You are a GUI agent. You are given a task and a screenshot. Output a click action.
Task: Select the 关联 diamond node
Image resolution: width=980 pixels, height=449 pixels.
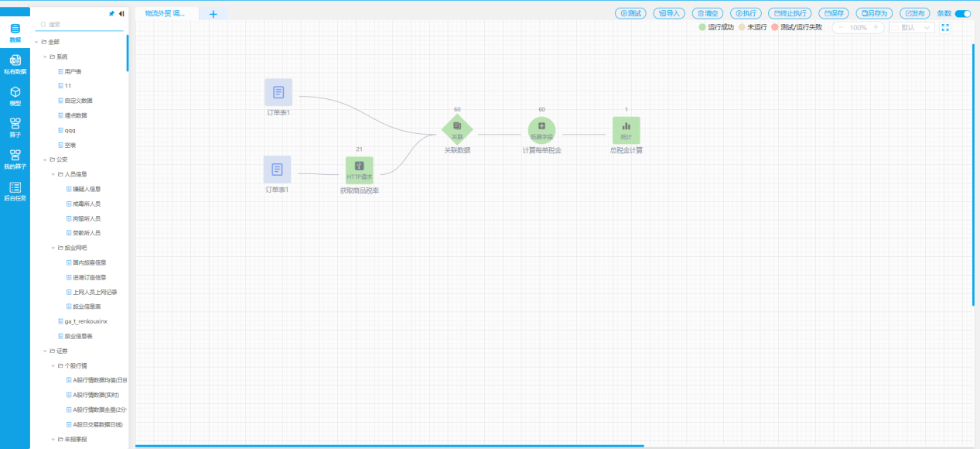click(x=456, y=130)
